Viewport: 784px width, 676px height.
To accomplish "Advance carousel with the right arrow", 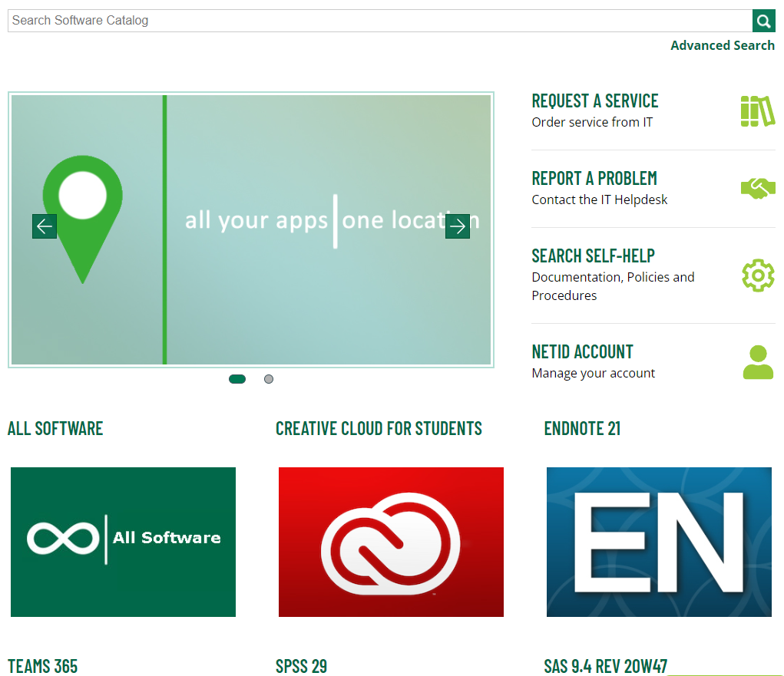I will pos(458,226).
